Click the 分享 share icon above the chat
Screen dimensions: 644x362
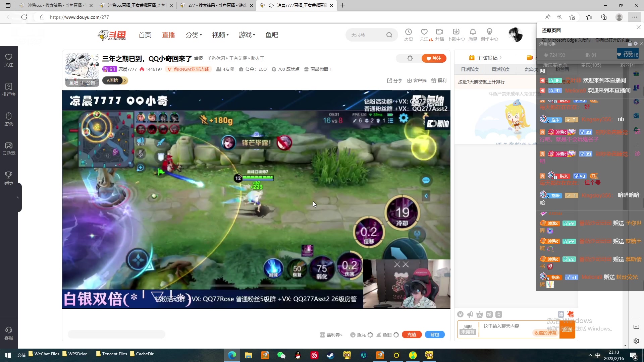tap(395, 80)
